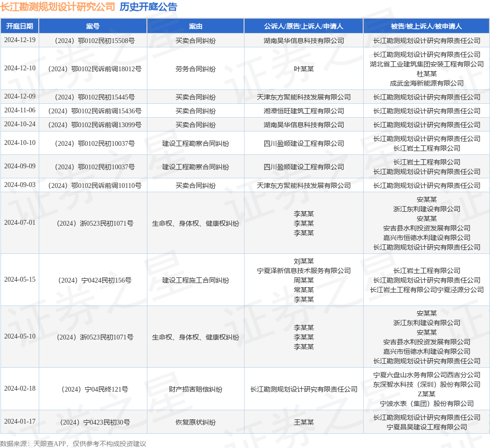Select date 2024-10-24
Screen dimensions: 490x448
pos(20,124)
